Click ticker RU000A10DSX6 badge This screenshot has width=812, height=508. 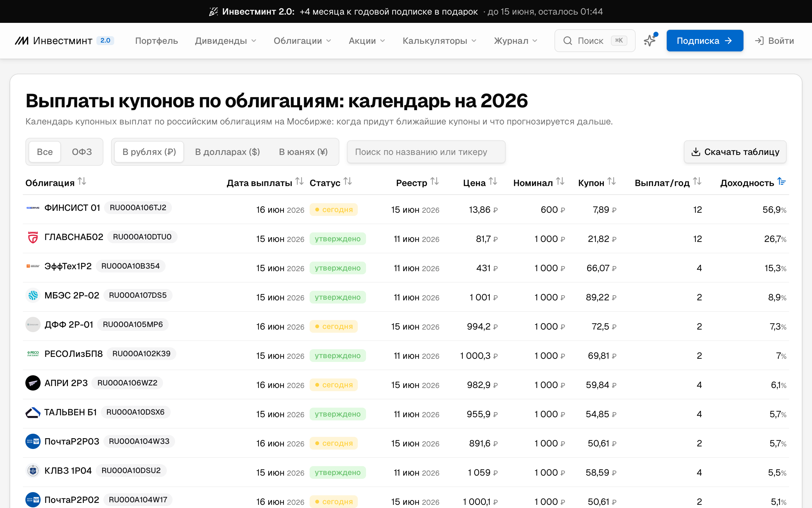[135, 412]
